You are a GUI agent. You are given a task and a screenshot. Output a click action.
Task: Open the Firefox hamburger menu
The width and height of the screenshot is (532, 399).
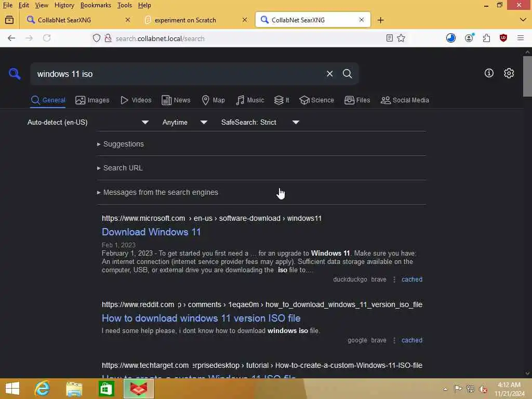pyautogui.click(x=521, y=38)
